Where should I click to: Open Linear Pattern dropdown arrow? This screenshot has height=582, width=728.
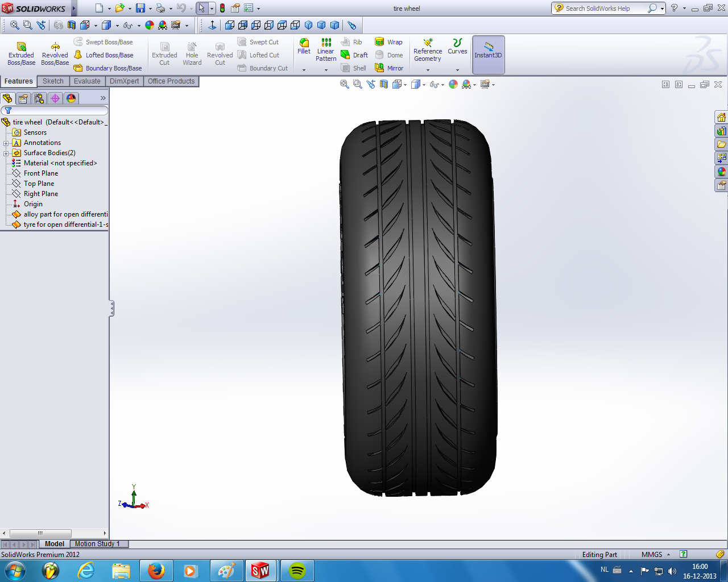tap(326, 70)
